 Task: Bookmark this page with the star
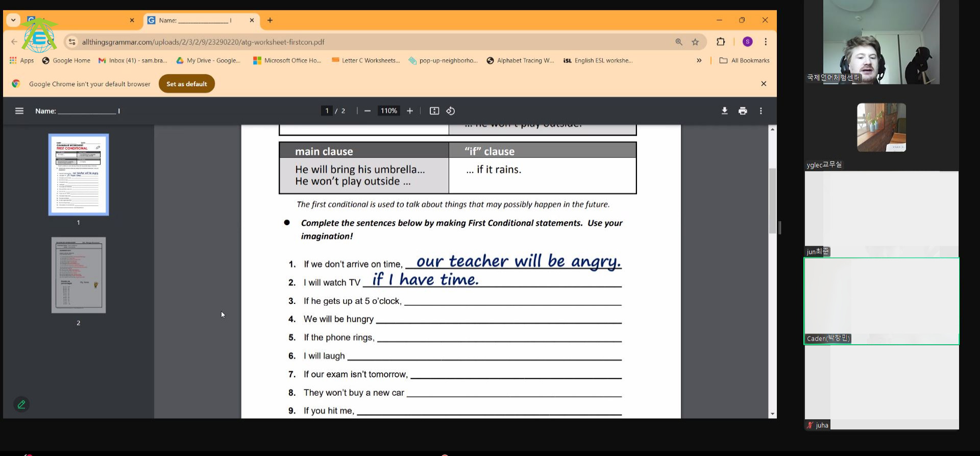click(695, 42)
